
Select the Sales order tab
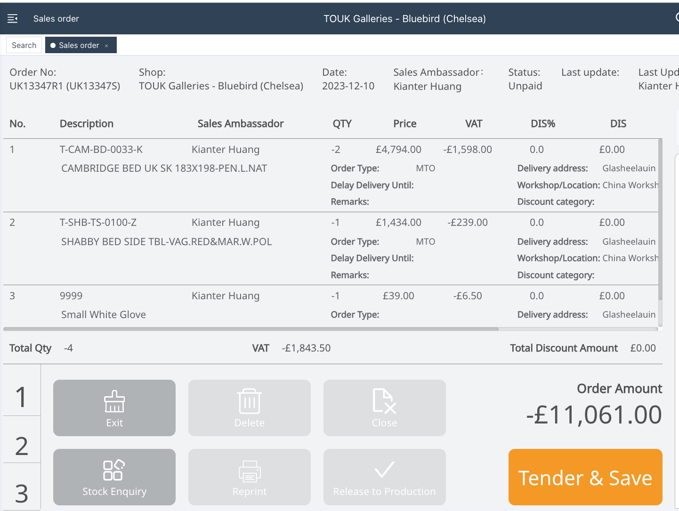click(78, 45)
